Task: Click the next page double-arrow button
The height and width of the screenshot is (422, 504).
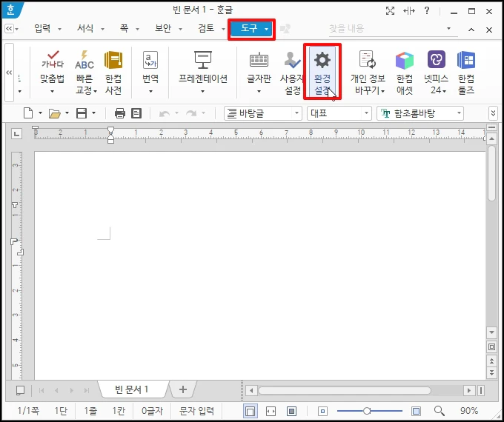Action: pos(491,372)
